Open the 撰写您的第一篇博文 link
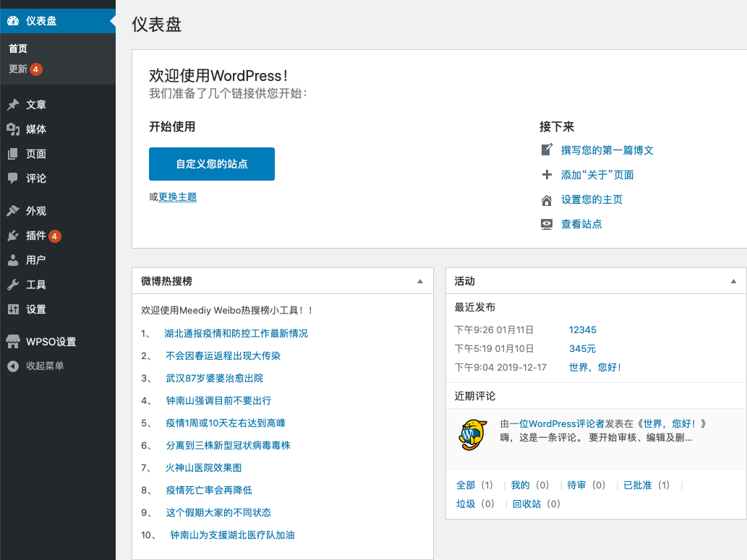Viewport: 747px width, 560px height. click(607, 150)
